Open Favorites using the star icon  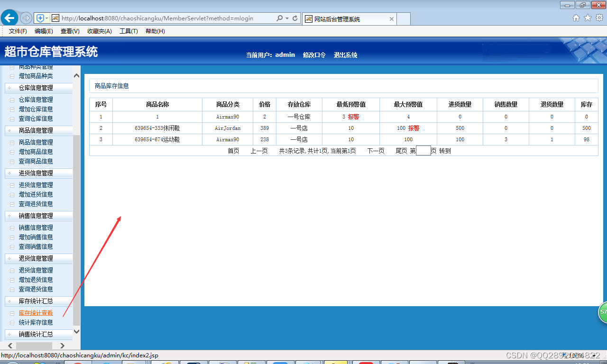pos(587,18)
